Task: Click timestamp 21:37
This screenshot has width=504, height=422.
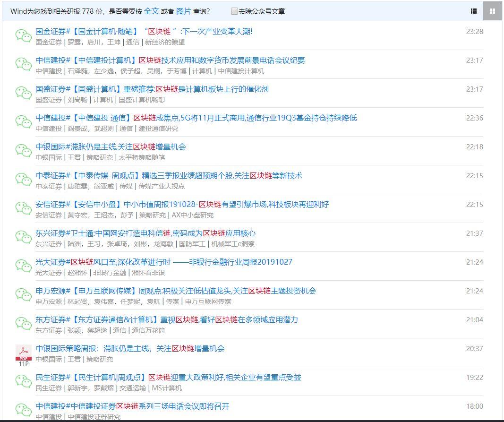Action: pos(474,233)
